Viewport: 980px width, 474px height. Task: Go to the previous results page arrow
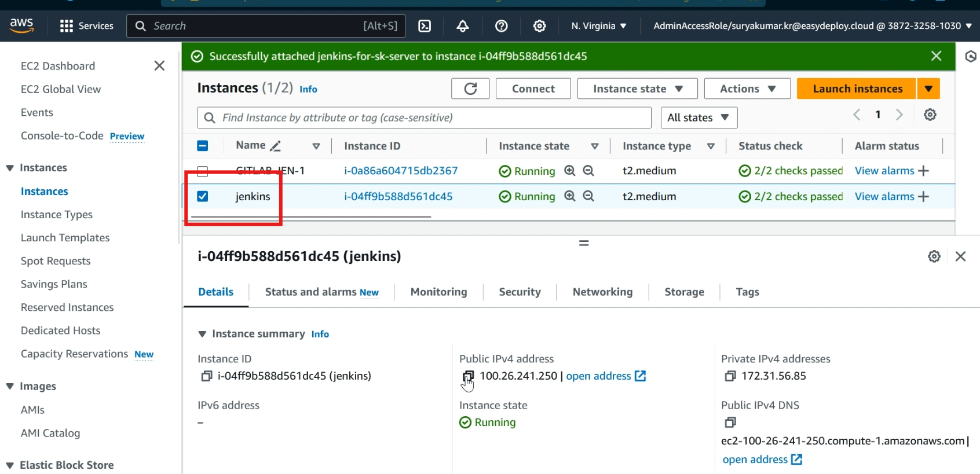(857, 115)
